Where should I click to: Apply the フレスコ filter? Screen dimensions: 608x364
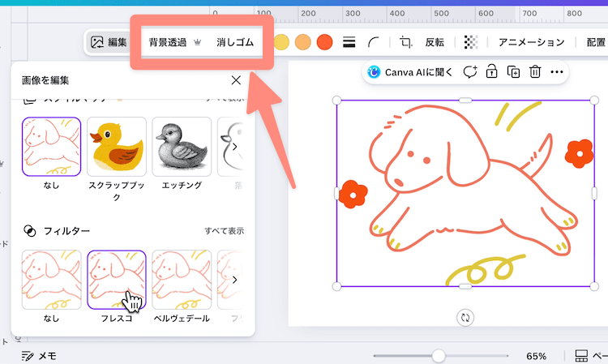[116, 280]
